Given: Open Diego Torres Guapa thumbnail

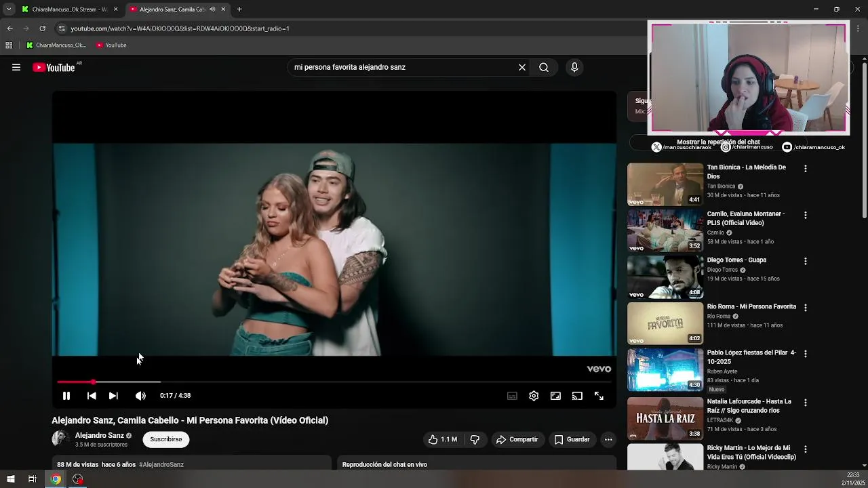Looking at the screenshot, I should (665, 277).
